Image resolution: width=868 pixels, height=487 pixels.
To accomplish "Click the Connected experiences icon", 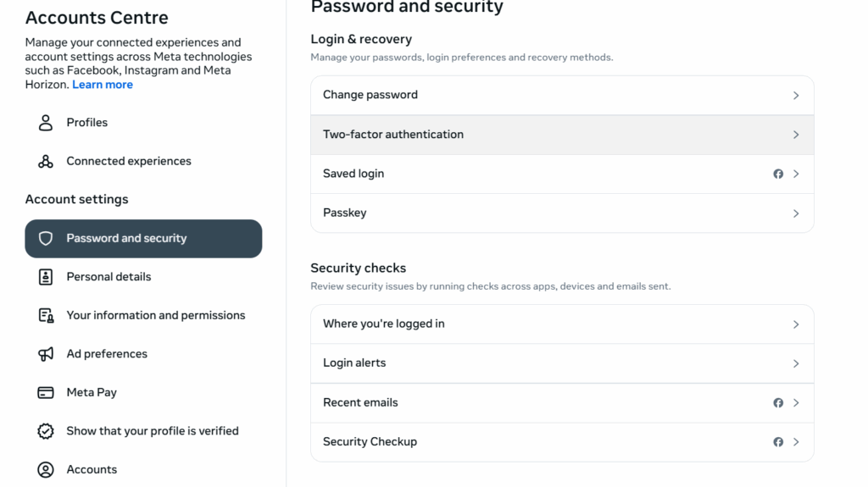I will pos(46,161).
